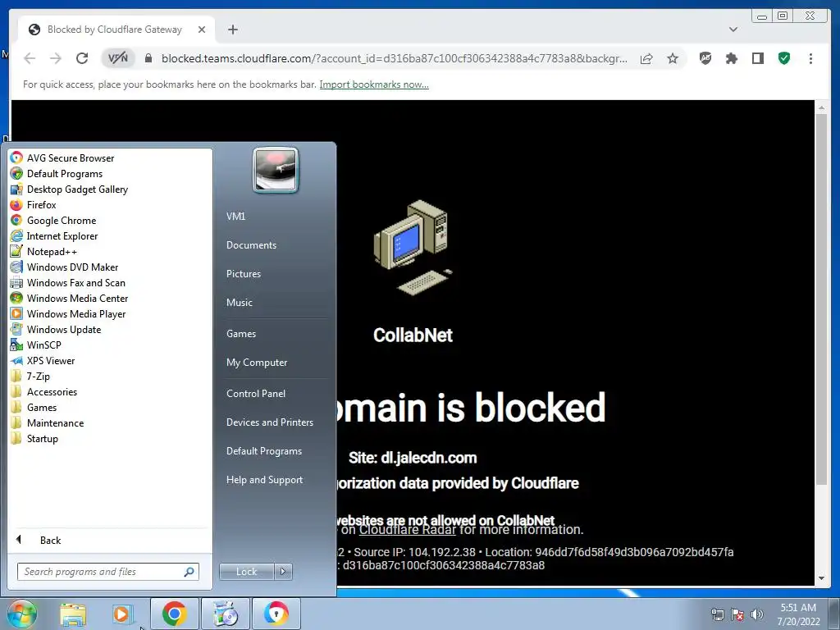840x630 pixels.
Task: Reload the blocked page
Action: pyautogui.click(x=82, y=58)
